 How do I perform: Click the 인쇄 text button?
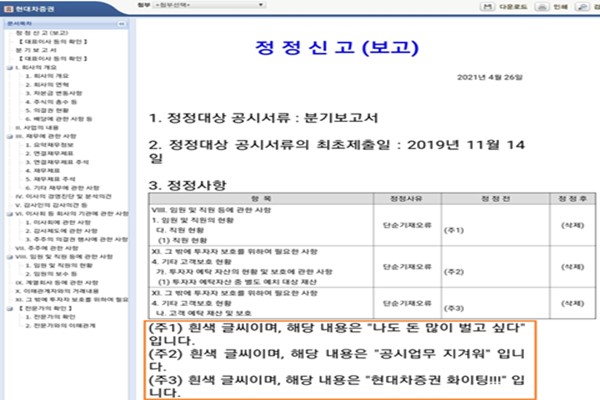pyautogui.click(x=561, y=7)
